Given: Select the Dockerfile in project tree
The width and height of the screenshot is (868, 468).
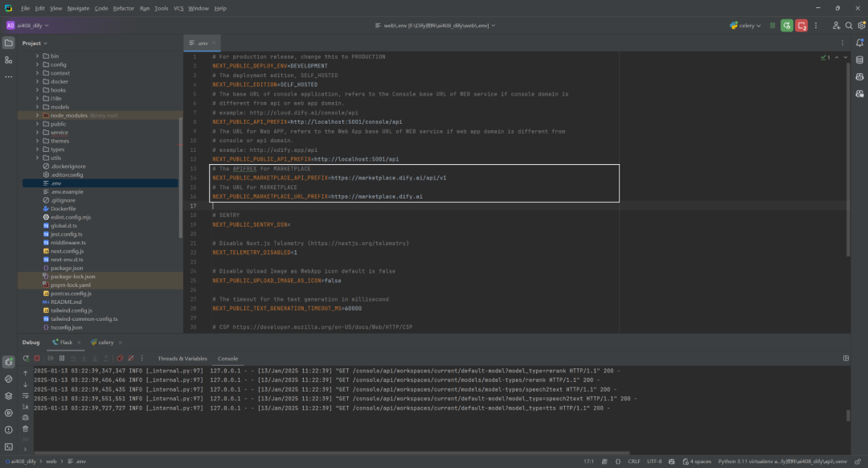Looking at the screenshot, I should (x=63, y=209).
